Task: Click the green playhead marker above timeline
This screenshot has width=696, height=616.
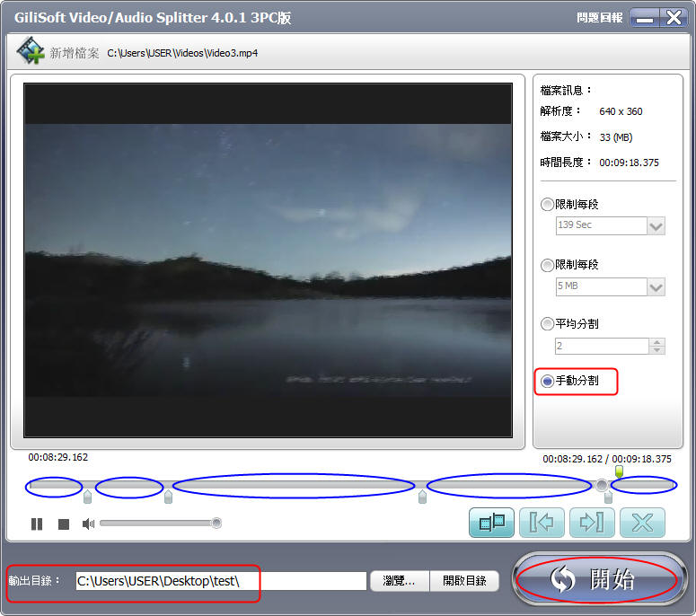Action: coord(619,471)
